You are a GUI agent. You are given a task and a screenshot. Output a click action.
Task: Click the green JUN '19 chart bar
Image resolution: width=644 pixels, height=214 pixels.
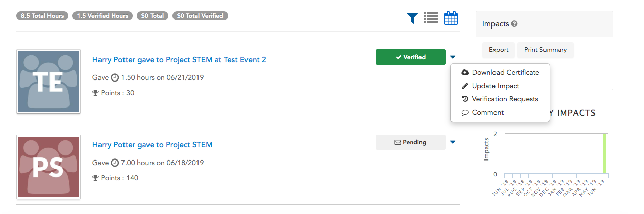pos(604,154)
